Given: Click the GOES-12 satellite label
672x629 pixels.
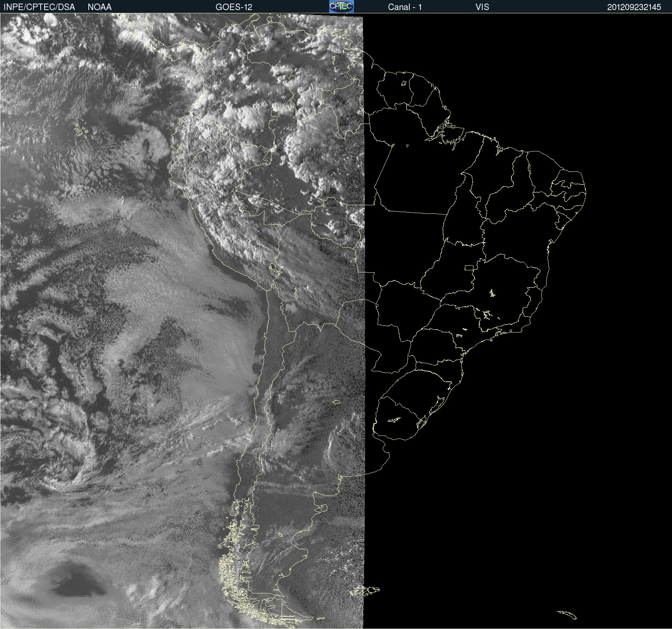Looking at the screenshot, I should [x=234, y=7].
